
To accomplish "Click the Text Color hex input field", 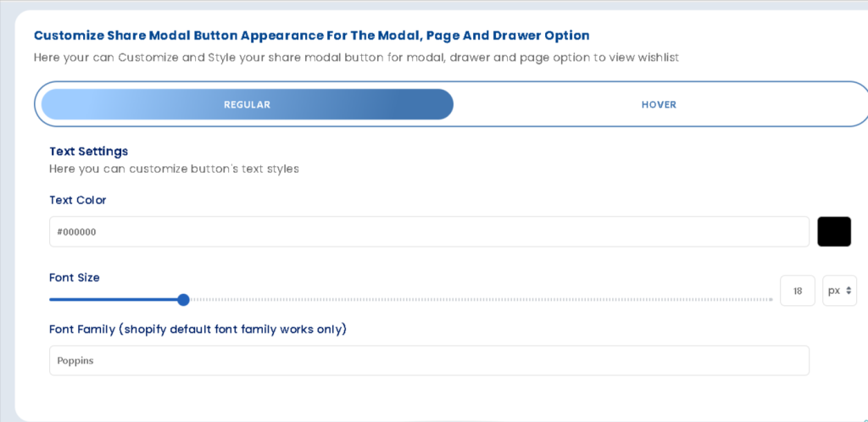I will 429,231.
